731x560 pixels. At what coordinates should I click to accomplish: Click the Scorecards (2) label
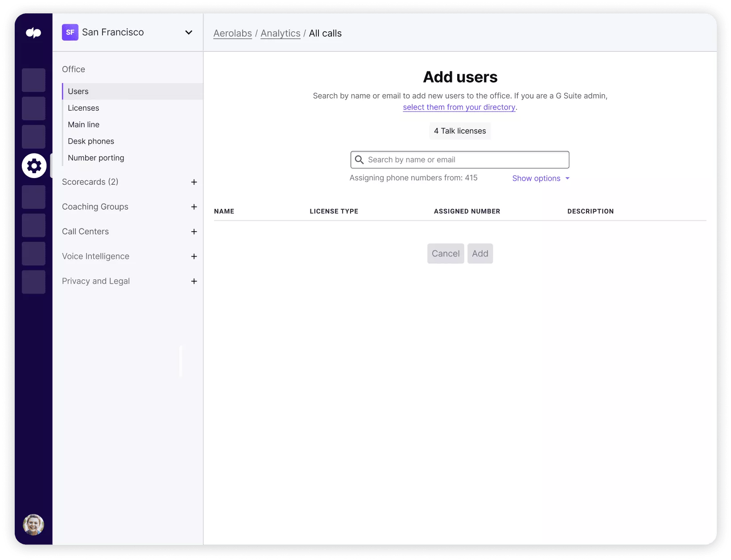[90, 182]
